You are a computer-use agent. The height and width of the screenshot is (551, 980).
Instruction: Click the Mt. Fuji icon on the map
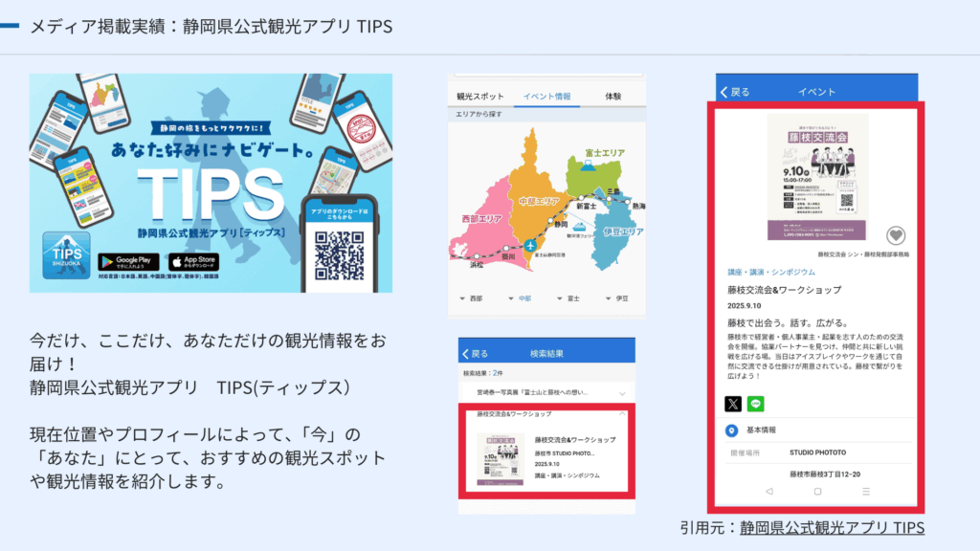coord(587,165)
